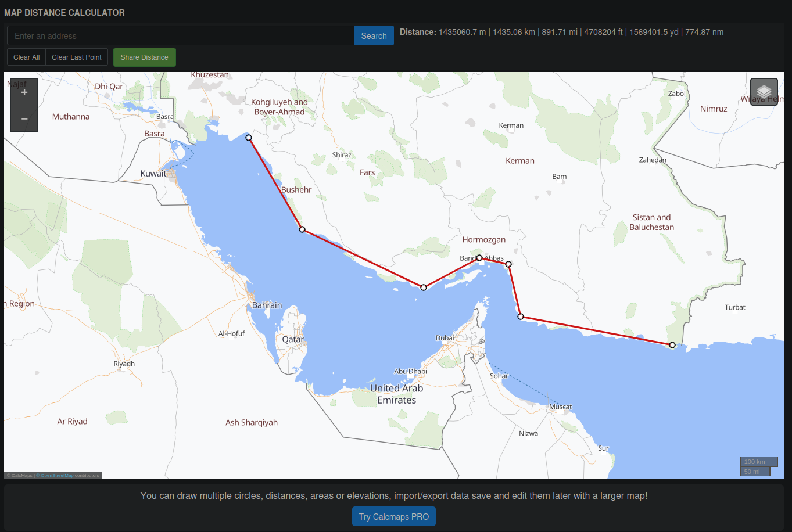The image size is (792, 532).
Task: Click the 'Kuwait' label on the map
Action: (153, 173)
